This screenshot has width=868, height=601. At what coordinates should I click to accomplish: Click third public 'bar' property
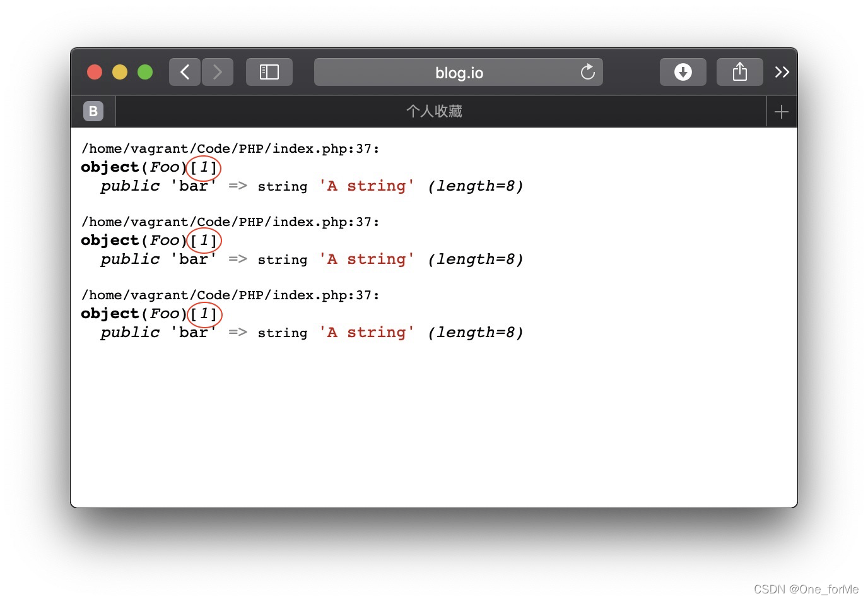pyautogui.click(x=158, y=333)
